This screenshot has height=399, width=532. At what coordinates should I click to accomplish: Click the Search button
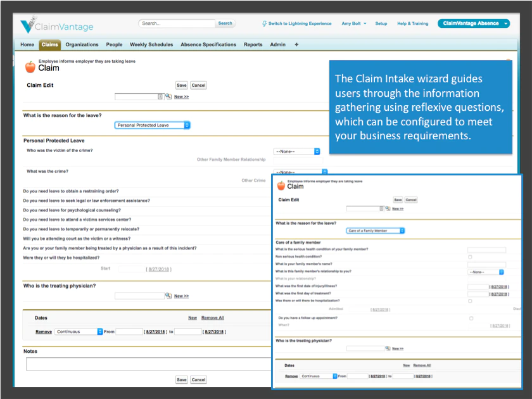click(x=225, y=23)
